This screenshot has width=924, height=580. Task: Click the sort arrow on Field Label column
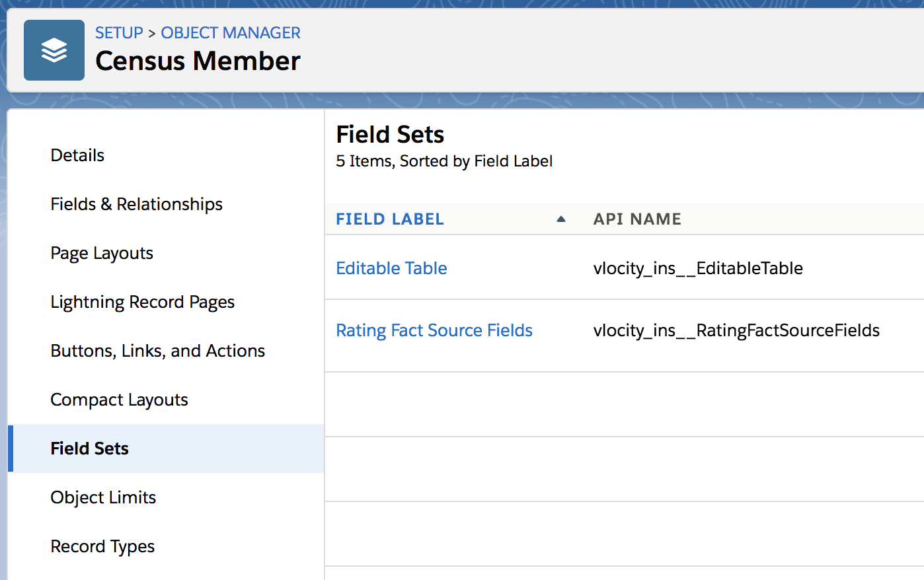click(560, 218)
